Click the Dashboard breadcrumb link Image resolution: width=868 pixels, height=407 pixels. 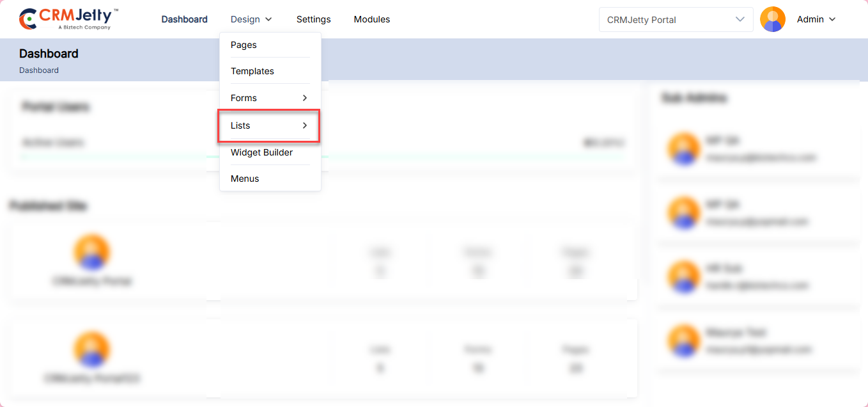tap(39, 70)
